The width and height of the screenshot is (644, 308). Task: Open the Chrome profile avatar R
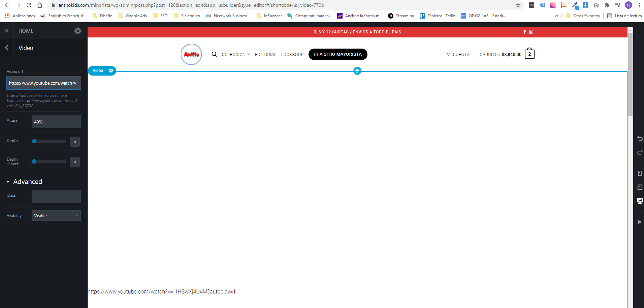(x=629, y=5)
